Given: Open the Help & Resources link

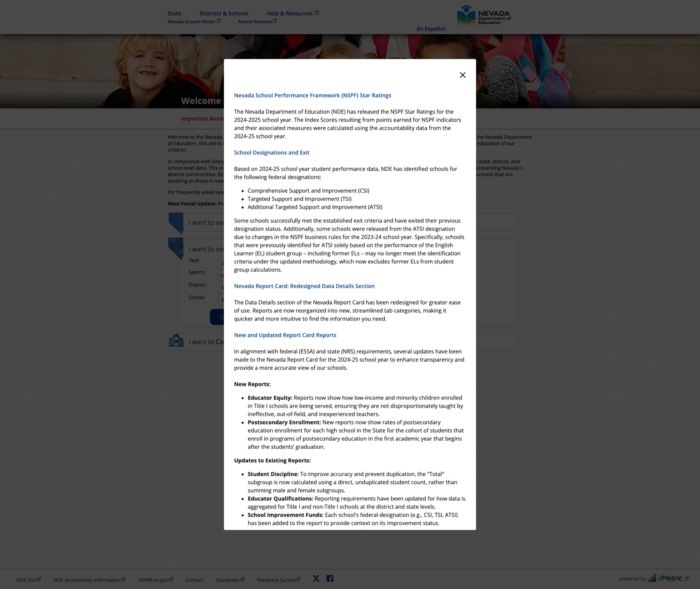Looking at the screenshot, I should (x=289, y=14).
